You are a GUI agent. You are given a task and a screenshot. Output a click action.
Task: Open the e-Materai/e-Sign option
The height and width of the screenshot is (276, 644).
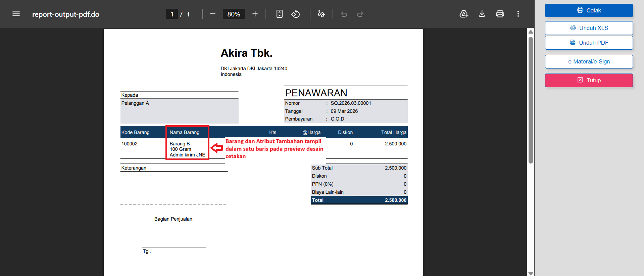(x=589, y=61)
